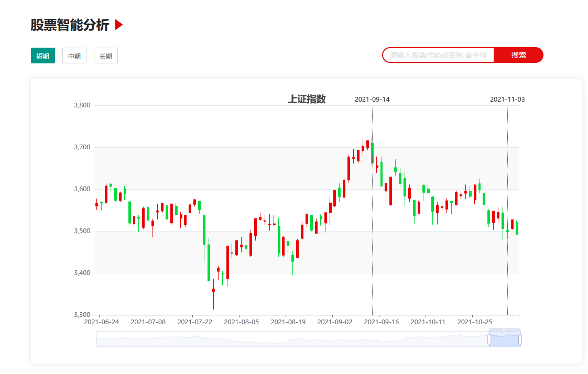Click the 3,500 y-axis label
588x374 pixels.
82,231
